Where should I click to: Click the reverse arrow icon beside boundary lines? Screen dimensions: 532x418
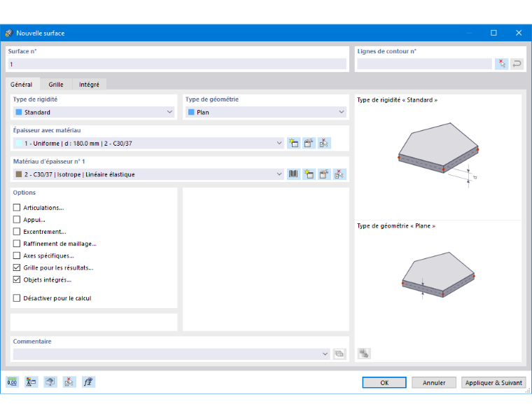[x=517, y=64]
